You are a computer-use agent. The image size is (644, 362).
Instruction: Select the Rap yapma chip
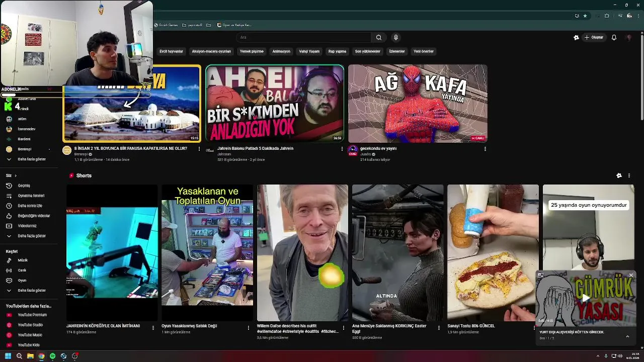pyautogui.click(x=337, y=51)
